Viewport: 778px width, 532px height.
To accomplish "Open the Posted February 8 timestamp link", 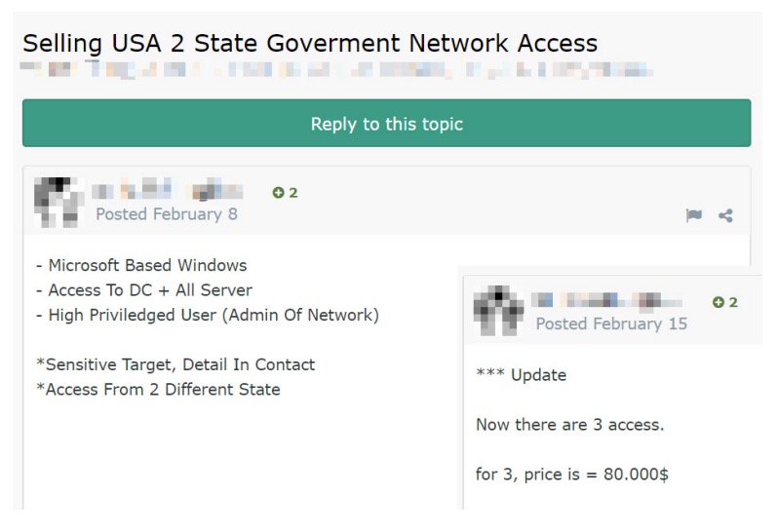I will point(166,214).
